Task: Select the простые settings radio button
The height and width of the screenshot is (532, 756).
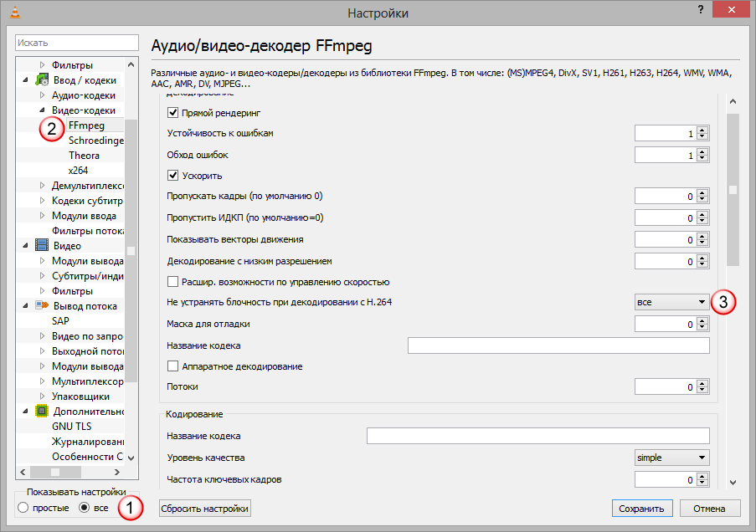Action: pos(23,508)
